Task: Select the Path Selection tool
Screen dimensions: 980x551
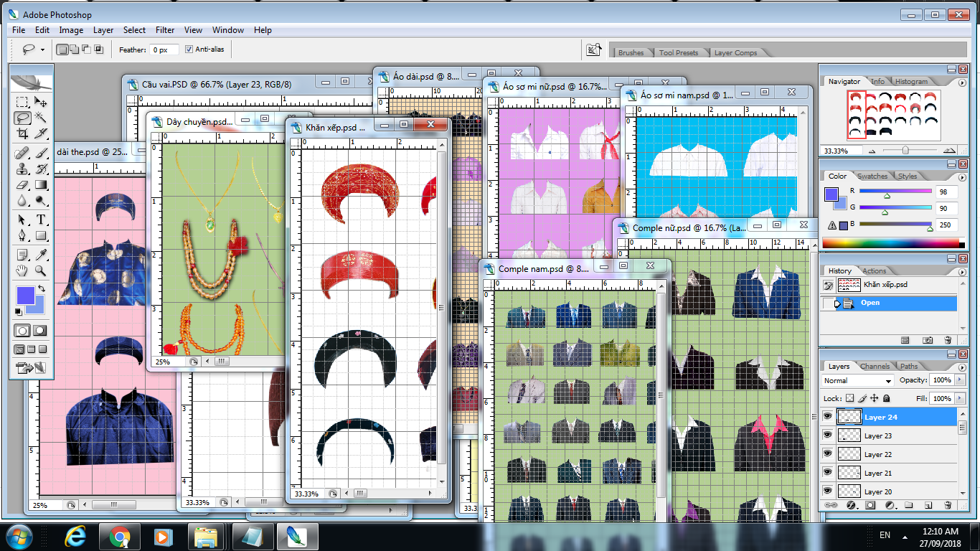Action: point(22,220)
